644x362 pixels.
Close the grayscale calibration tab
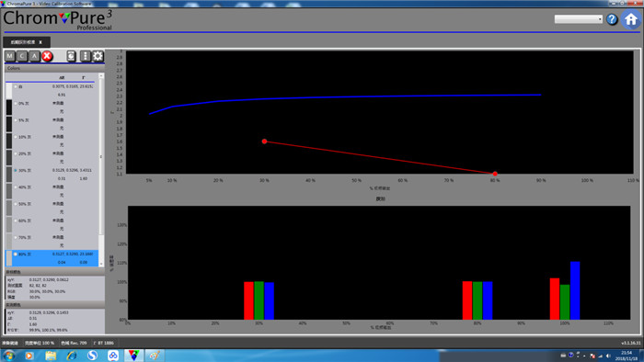pos(40,42)
